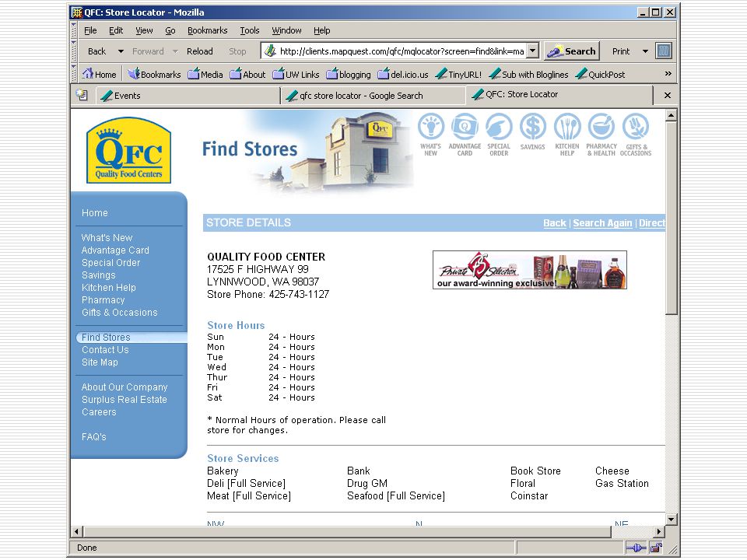Expand the Forward history dropdown arrow

pos(175,51)
